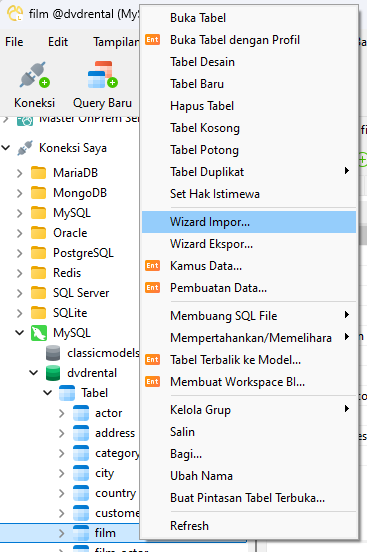367x552 pixels.
Task: Choose Hapus Tabel from context menu
Action: (x=249, y=106)
